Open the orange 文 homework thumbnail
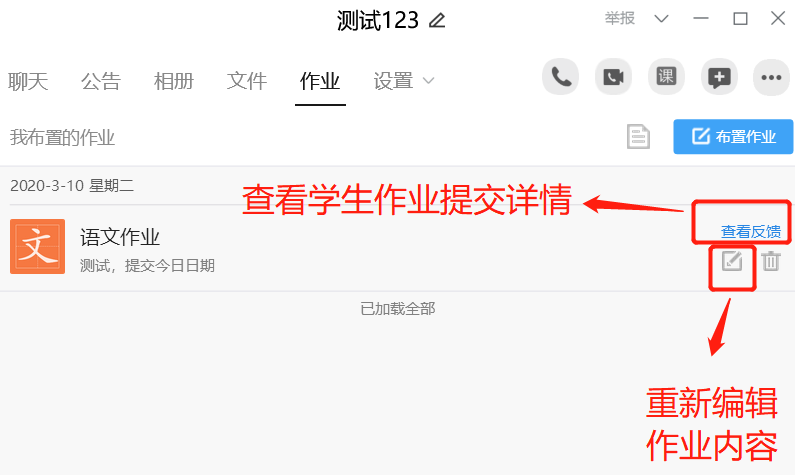The height and width of the screenshot is (475, 795). [x=38, y=246]
